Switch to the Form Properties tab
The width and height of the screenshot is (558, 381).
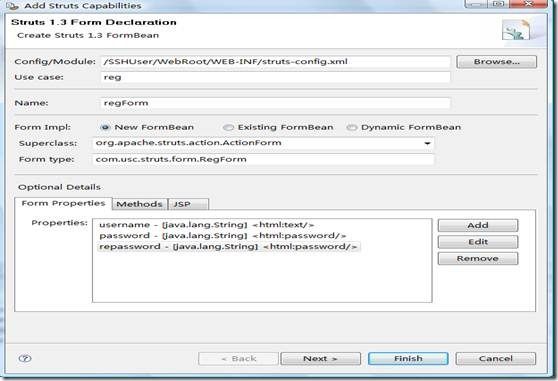coord(63,203)
